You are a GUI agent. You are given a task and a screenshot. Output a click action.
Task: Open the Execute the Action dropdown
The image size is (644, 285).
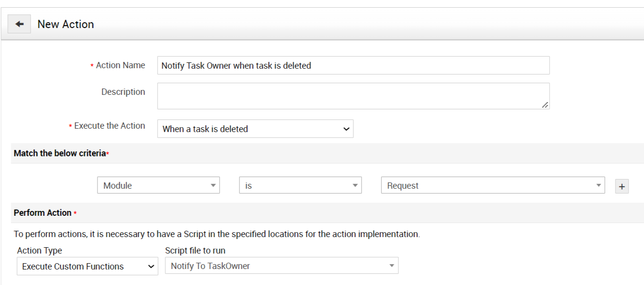pyautogui.click(x=255, y=129)
